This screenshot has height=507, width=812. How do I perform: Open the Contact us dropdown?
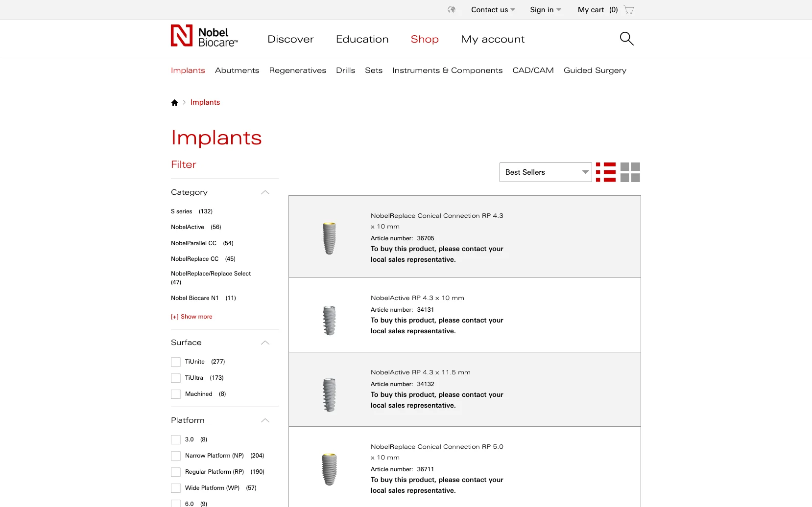point(493,10)
